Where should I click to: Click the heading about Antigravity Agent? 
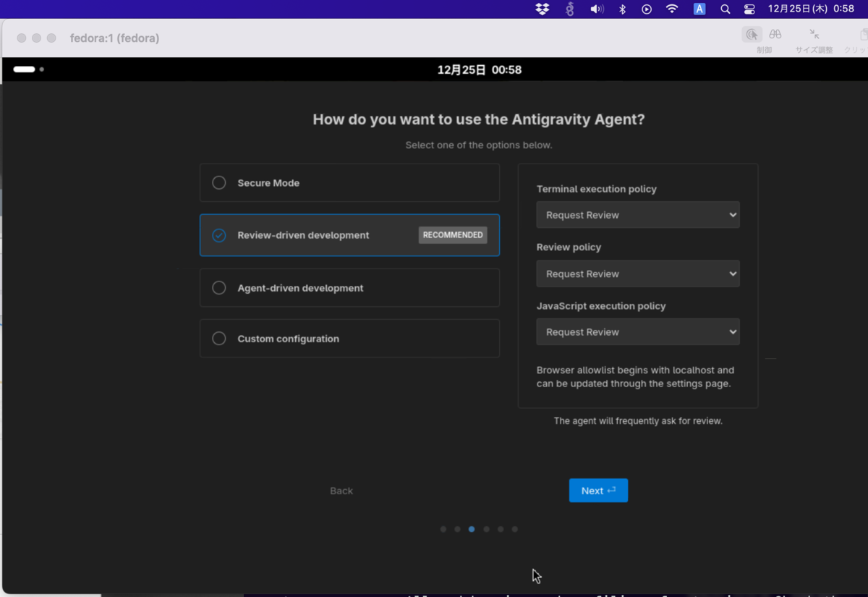[x=479, y=119]
